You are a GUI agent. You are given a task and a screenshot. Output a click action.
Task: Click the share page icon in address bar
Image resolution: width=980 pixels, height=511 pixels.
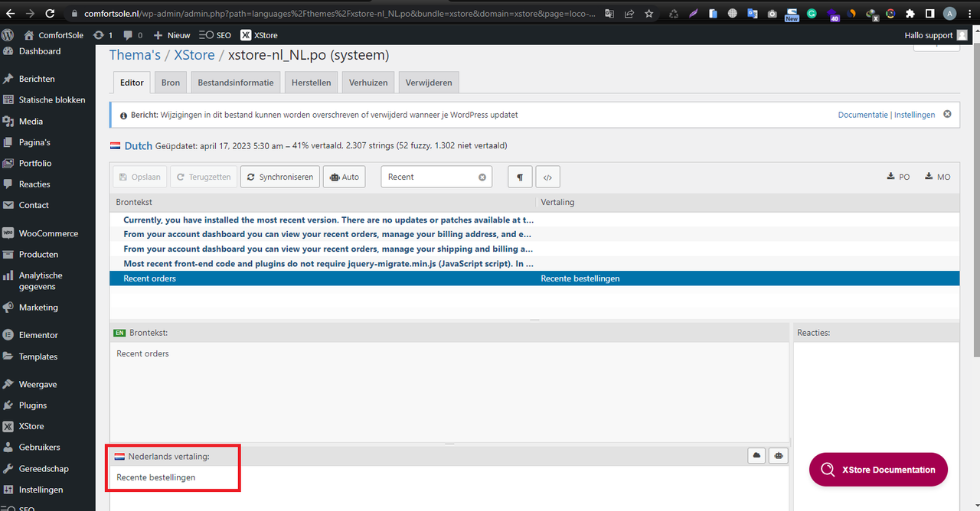point(629,14)
